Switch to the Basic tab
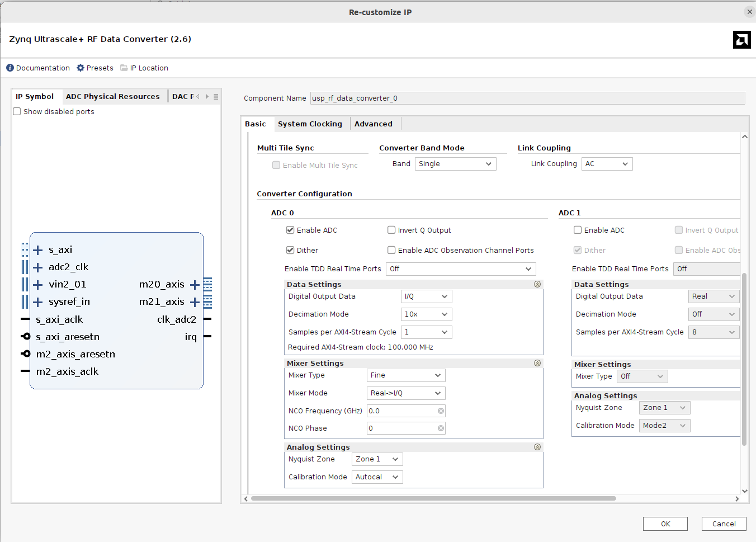Screen dimensions: 756x542 (x=256, y=124)
